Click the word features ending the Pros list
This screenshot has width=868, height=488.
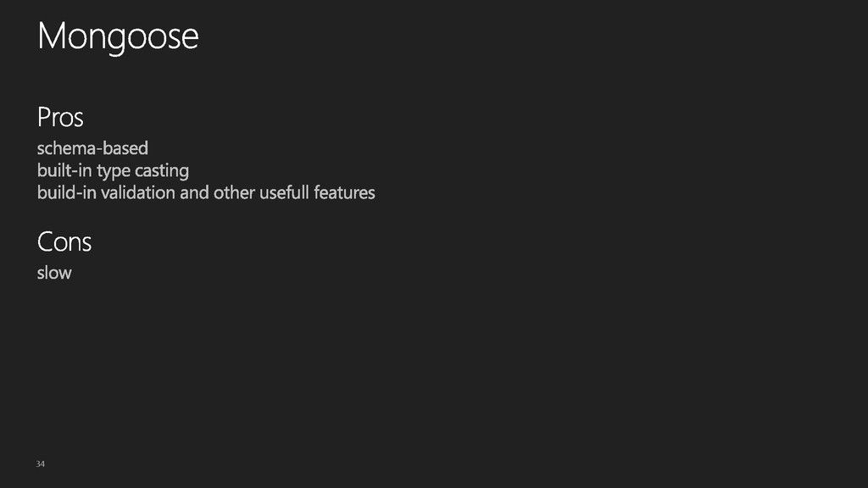tap(344, 192)
